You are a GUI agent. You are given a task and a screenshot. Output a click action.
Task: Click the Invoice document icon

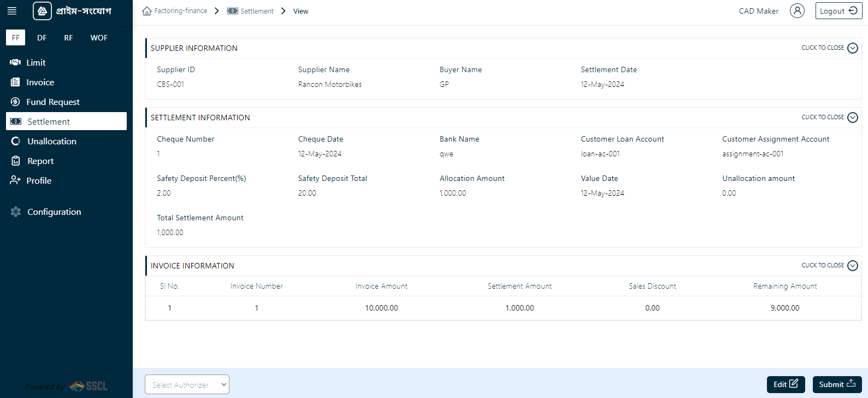coord(15,82)
